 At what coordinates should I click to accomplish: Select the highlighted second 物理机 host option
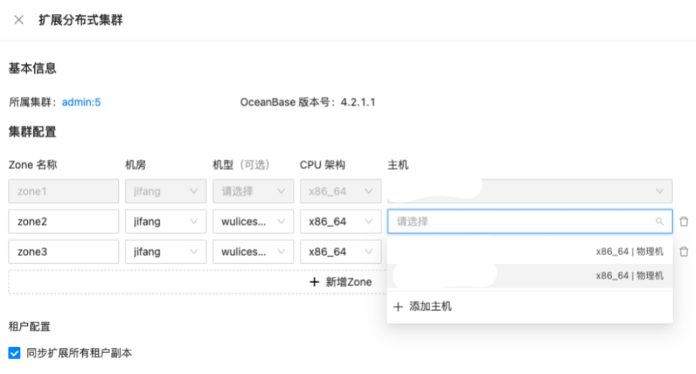530,276
